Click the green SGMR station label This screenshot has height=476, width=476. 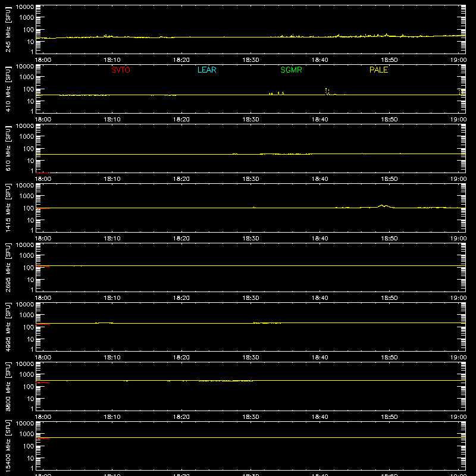[291, 70]
